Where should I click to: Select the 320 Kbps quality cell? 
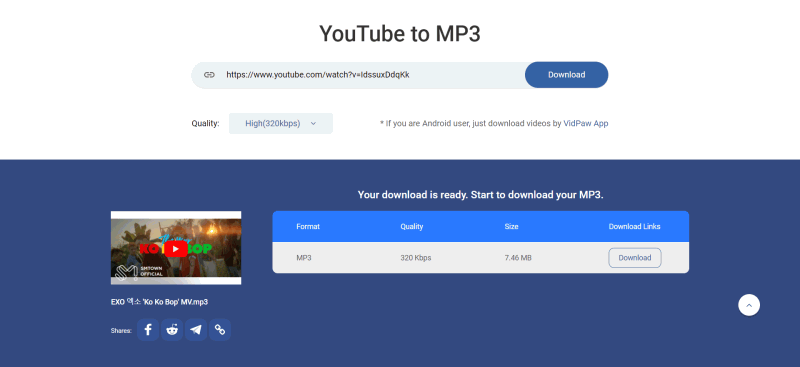[416, 258]
